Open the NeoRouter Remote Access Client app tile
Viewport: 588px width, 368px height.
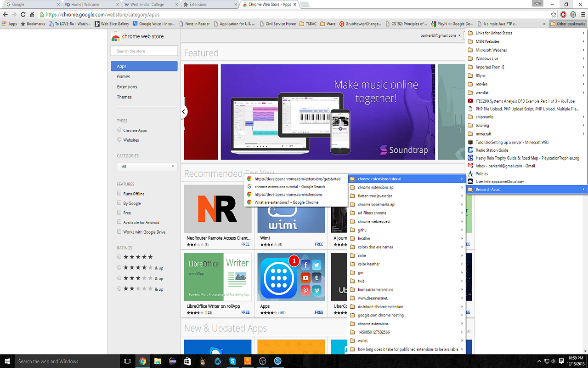coord(218,209)
